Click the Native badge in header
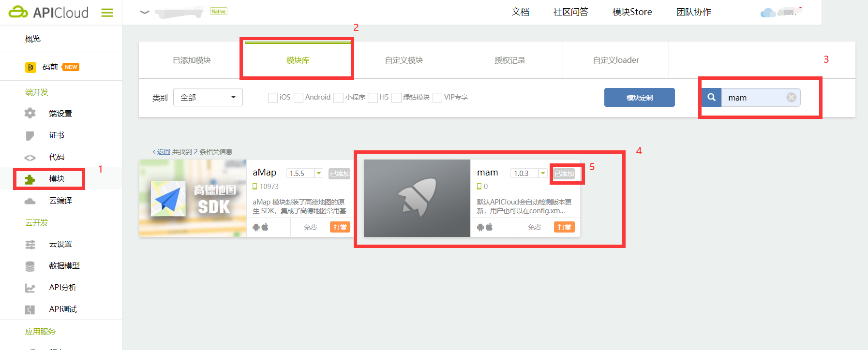 pyautogui.click(x=219, y=11)
